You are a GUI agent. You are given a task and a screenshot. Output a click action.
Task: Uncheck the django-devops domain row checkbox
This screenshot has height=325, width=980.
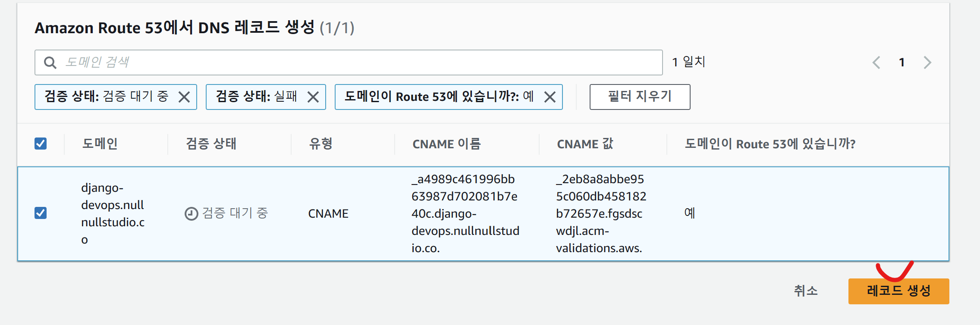coord(41,213)
